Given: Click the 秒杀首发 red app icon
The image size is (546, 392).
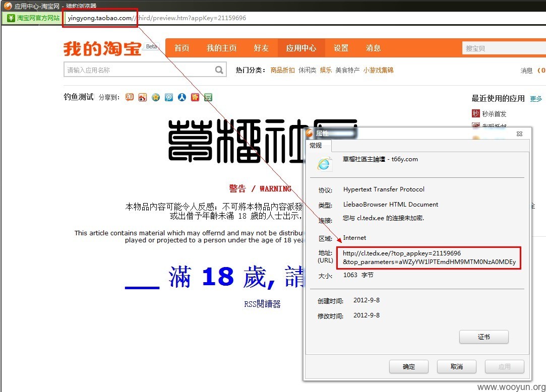Looking at the screenshot, I should (x=475, y=113).
